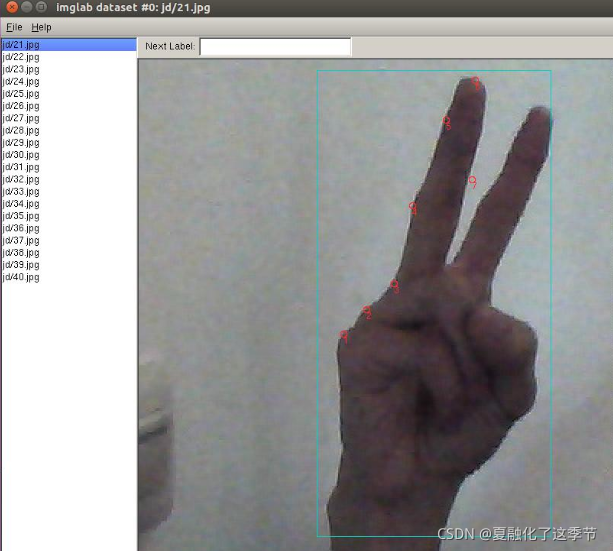
Task: Select jd/33.jpg in the image list
Action: point(69,191)
